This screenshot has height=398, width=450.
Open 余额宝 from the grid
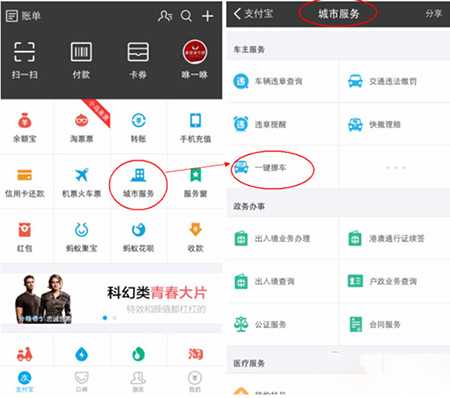click(24, 128)
